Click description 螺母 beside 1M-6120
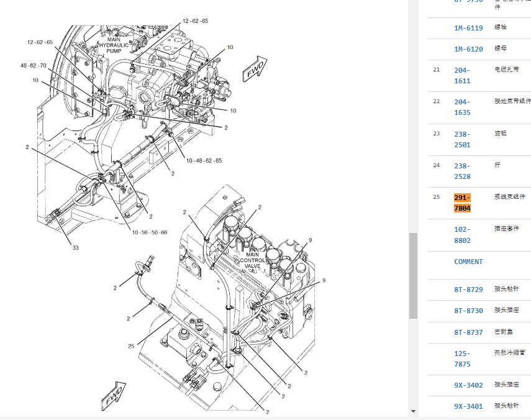The height and width of the screenshot is (420, 531). point(500,48)
